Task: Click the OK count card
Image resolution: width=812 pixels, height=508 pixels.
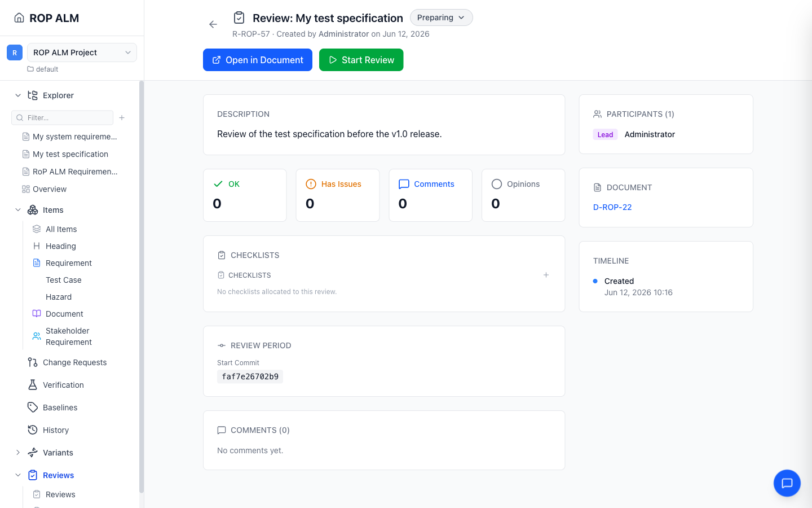Action: click(245, 195)
